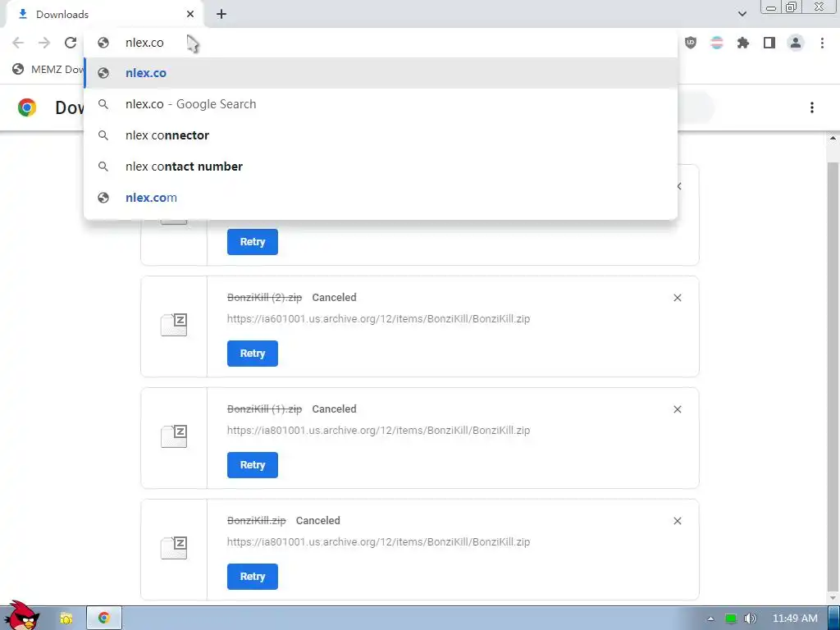Select the highlighted nlex.co suggestion
840x630 pixels.
pyautogui.click(x=381, y=73)
